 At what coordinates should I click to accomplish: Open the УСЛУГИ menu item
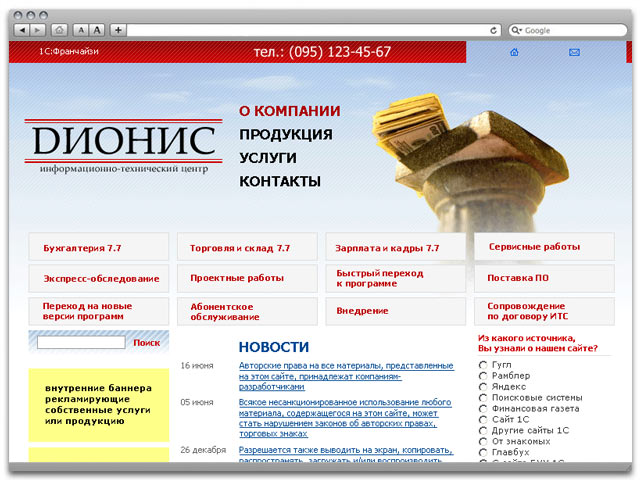[268, 158]
